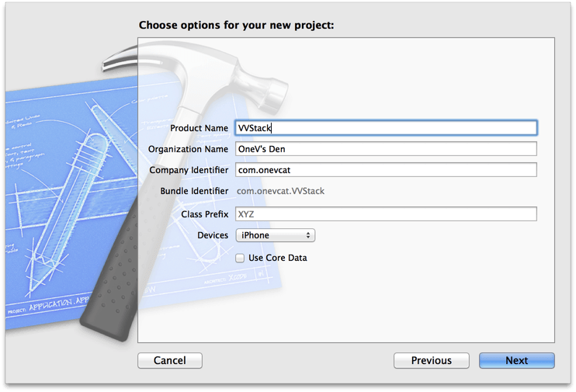The image size is (576, 392).
Task: Click the 'Choose options for your new project' heading
Action: (236, 25)
